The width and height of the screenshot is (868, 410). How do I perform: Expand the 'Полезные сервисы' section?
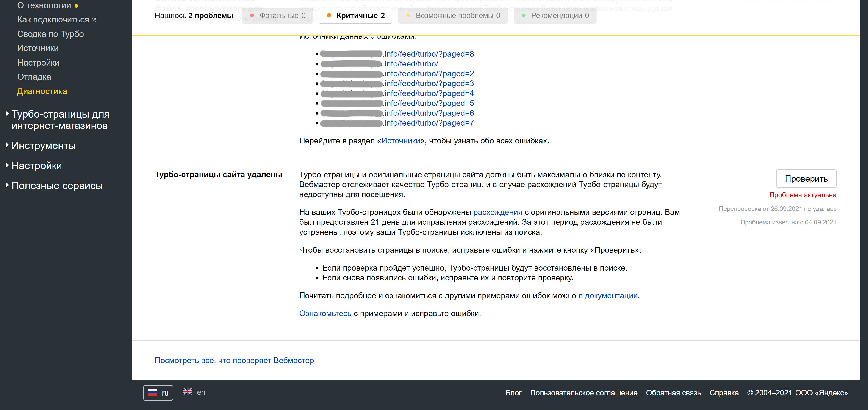[57, 186]
